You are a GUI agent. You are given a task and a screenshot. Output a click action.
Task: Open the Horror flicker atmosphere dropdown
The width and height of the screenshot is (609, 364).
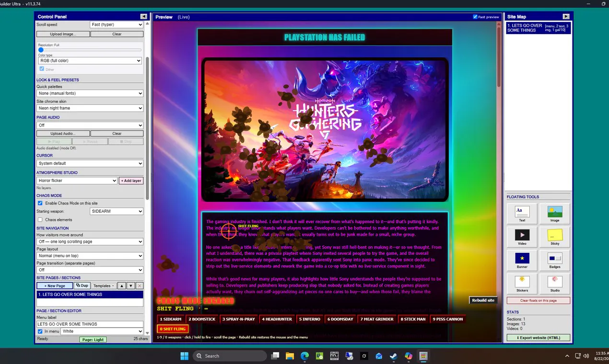coord(77,181)
